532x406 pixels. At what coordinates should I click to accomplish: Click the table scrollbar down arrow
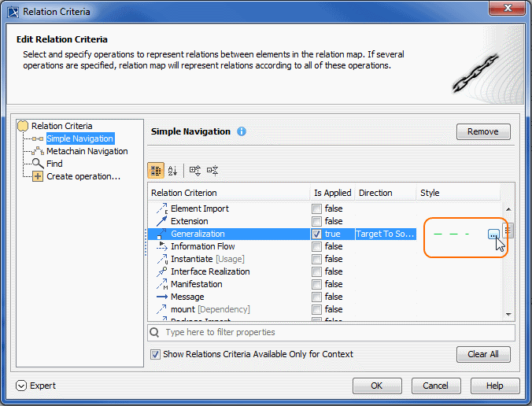tap(508, 314)
